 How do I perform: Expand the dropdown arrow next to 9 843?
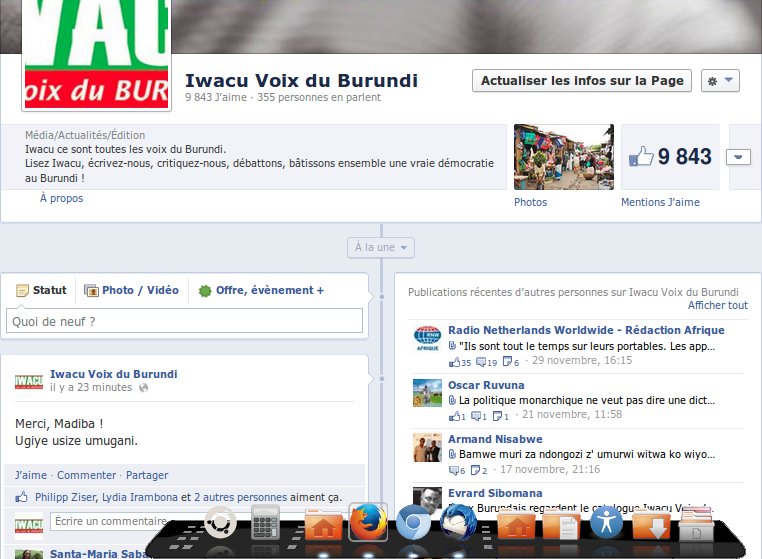tap(738, 157)
